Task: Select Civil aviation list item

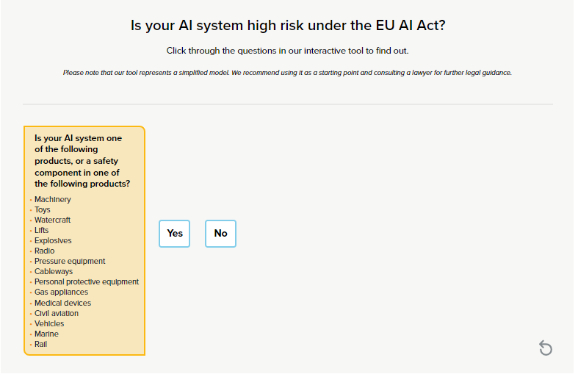Action: click(x=56, y=313)
